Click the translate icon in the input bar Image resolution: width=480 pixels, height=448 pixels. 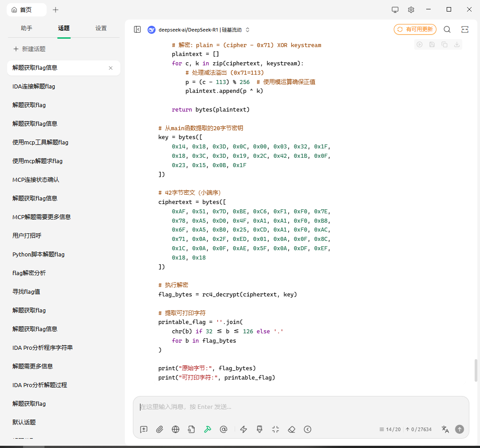pyautogui.click(x=445, y=429)
